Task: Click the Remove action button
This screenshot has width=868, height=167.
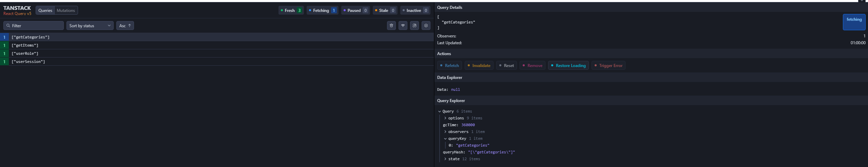Action: 533,66
